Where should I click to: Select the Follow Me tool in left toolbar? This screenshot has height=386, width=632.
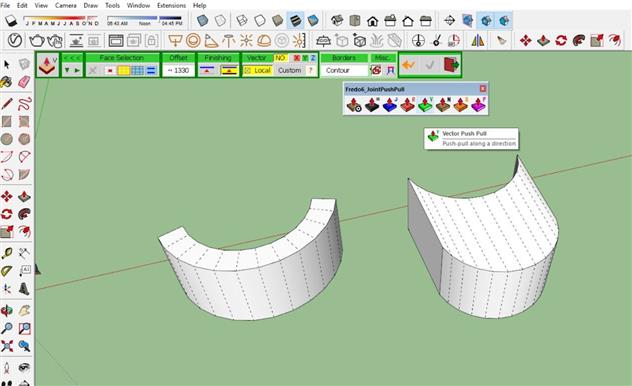click(24, 214)
